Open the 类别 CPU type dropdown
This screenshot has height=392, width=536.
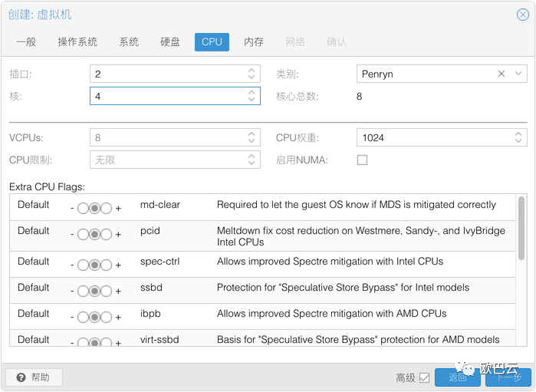(519, 74)
